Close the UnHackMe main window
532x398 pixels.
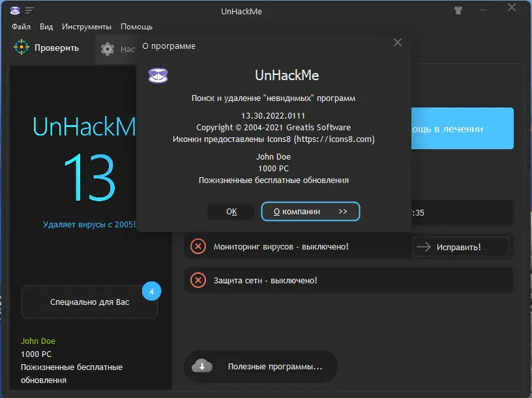(x=512, y=7)
